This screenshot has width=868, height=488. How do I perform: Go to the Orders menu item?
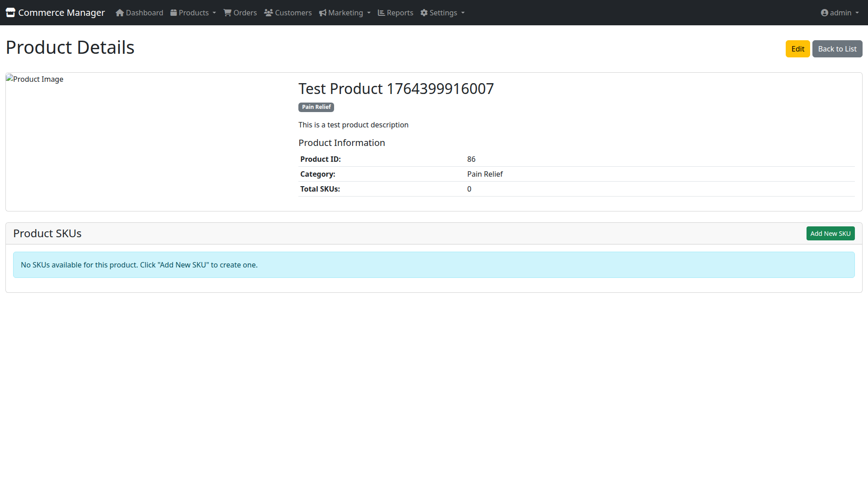(245, 13)
